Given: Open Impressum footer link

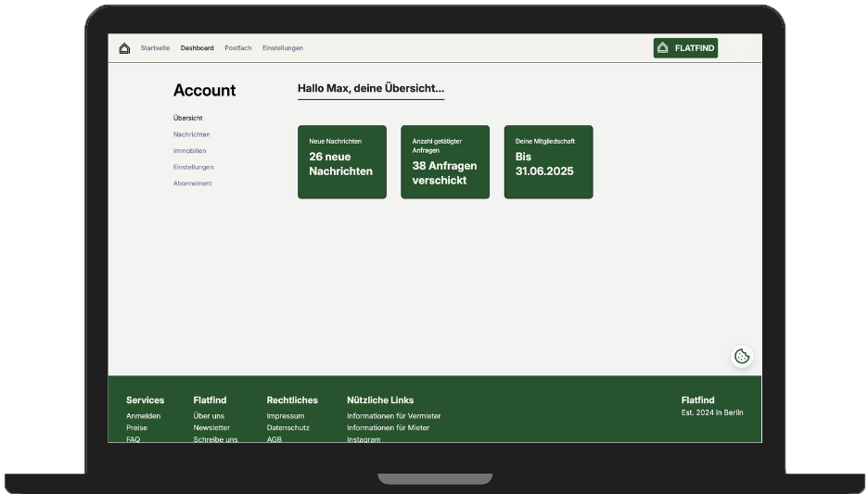Looking at the screenshot, I should [286, 416].
